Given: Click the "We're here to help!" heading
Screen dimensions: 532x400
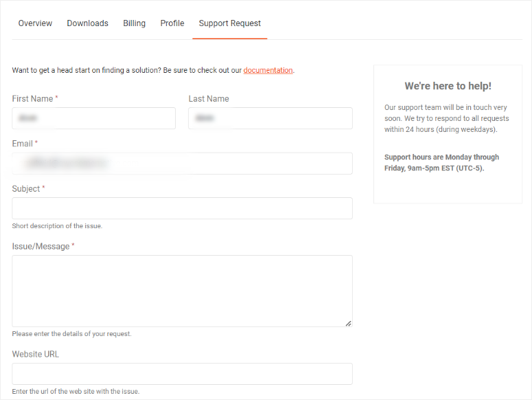Looking at the screenshot, I should point(448,86).
